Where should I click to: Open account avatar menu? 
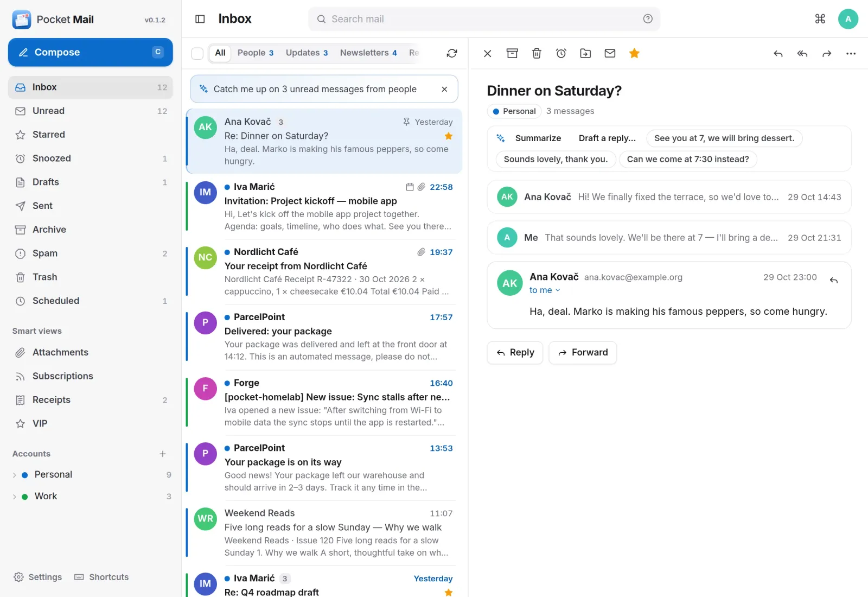[848, 19]
